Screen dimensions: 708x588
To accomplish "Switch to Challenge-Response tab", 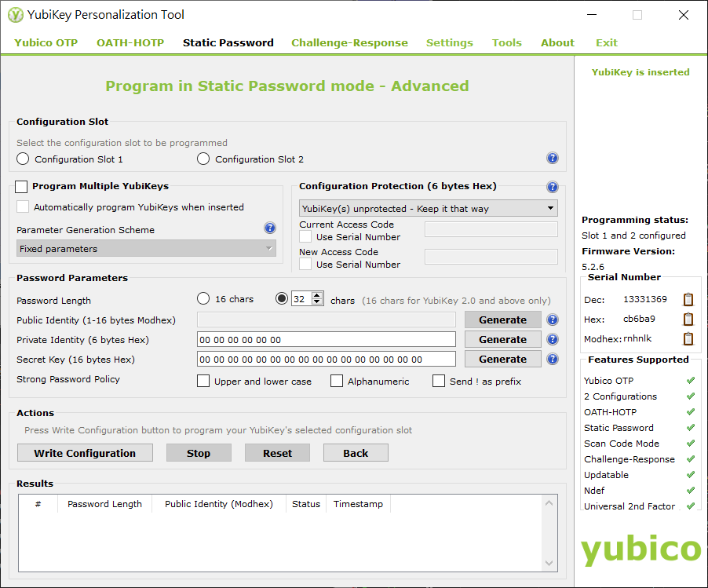I will [349, 42].
